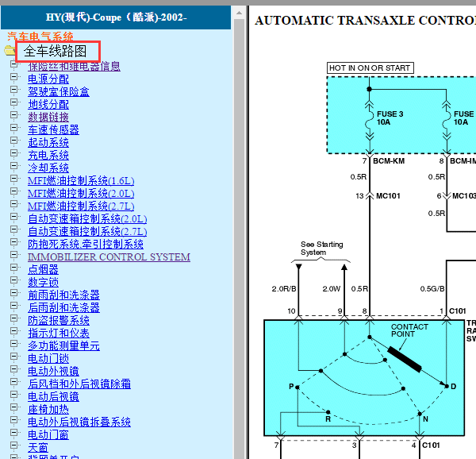Open the 前雨刮和洗涤器 link
Viewport: 476px width, 459px height.
(x=63, y=295)
